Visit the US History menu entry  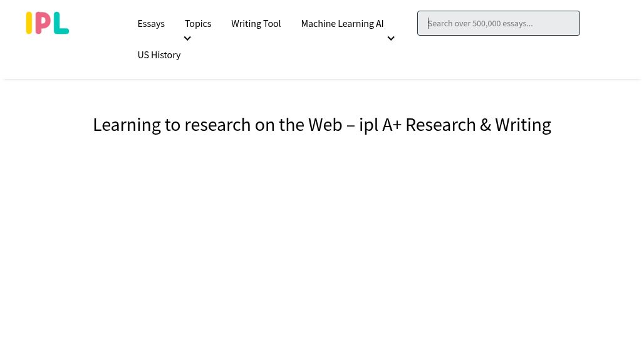159,54
